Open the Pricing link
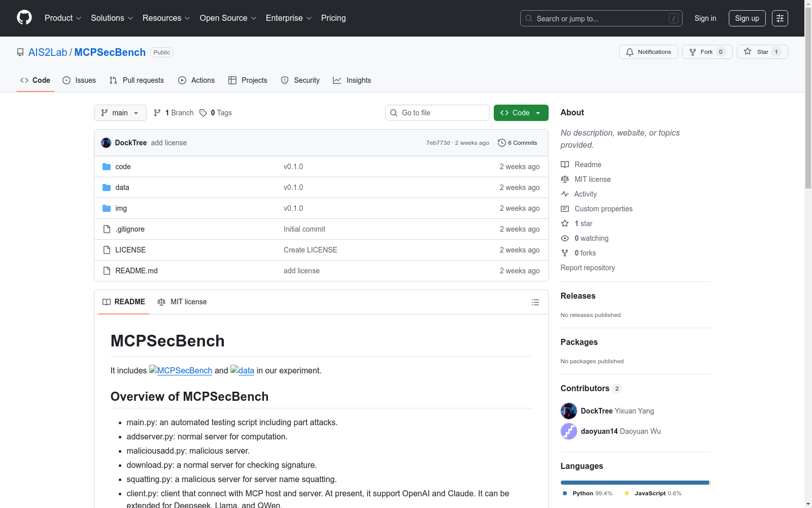This screenshot has height=508, width=812. tap(333, 18)
